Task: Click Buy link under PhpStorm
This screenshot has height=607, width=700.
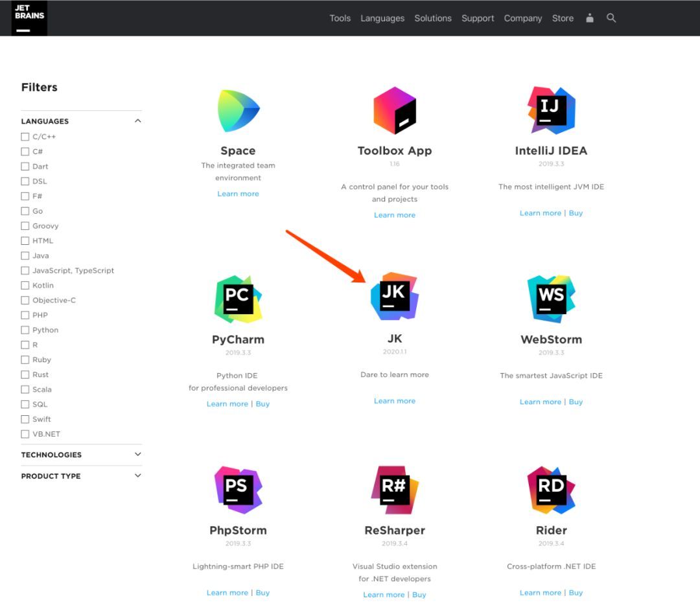Action: point(262,593)
